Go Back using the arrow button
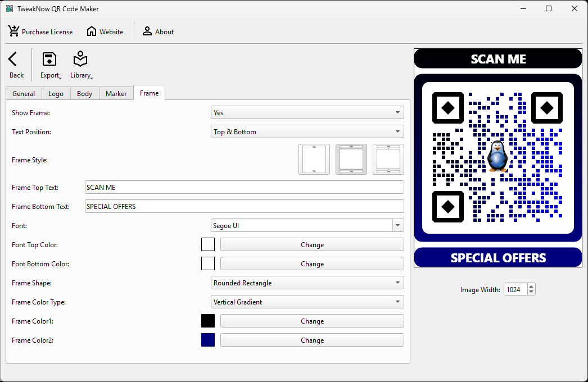The height and width of the screenshot is (382, 588). (16, 65)
